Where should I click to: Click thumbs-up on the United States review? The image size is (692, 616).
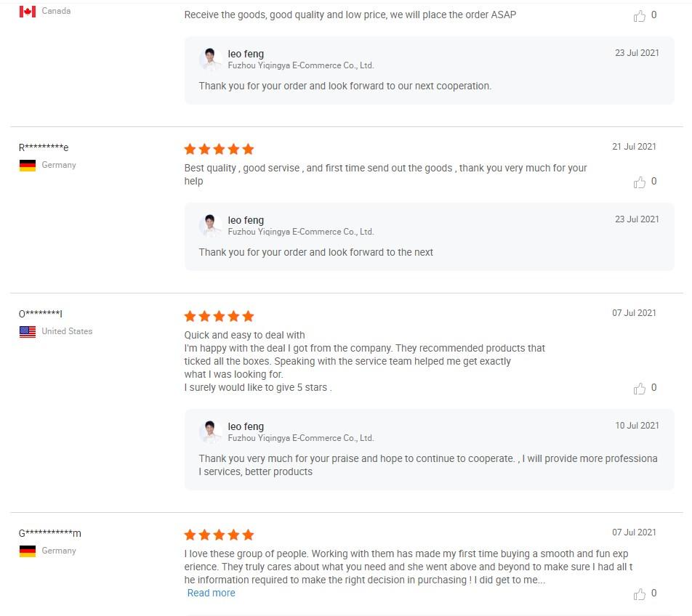coord(639,389)
